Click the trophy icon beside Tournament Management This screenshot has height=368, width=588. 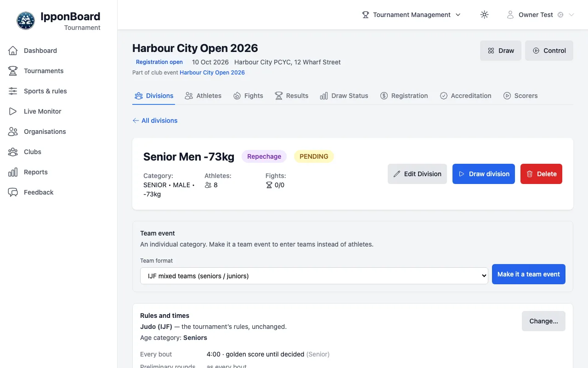[x=366, y=15]
